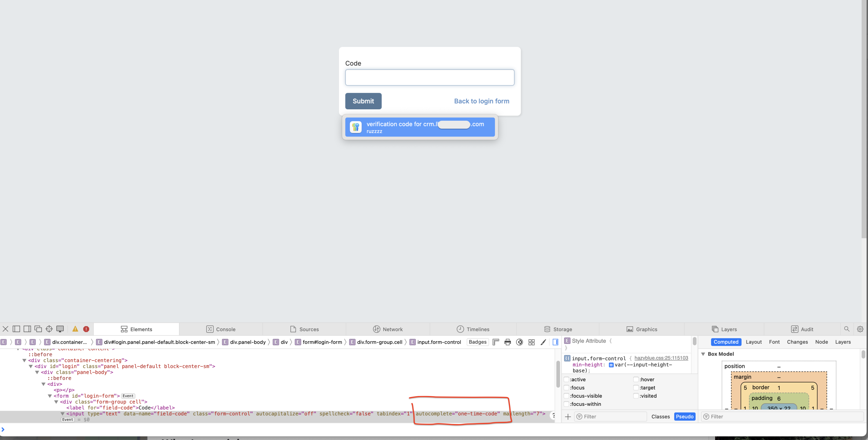Collapse the panel-body div node

[x=37, y=372]
